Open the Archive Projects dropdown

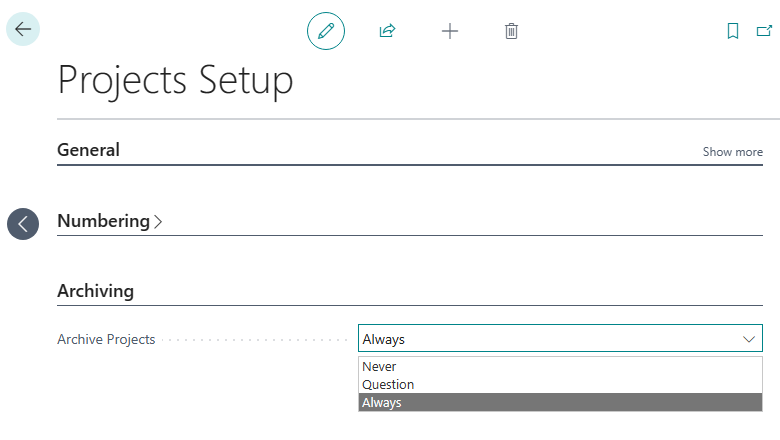tap(560, 339)
